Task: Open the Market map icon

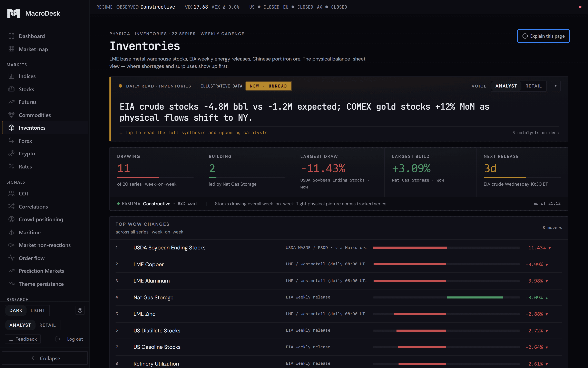Action: point(11,49)
